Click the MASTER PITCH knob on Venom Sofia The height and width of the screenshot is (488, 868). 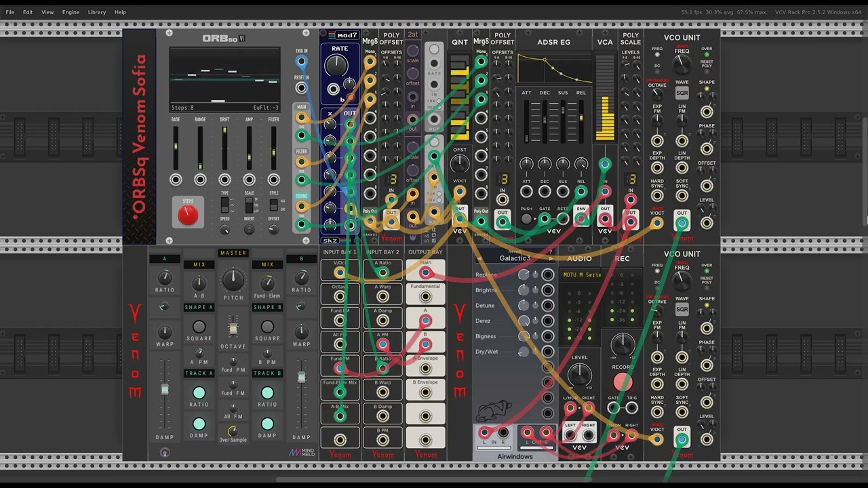pos(233,279)
